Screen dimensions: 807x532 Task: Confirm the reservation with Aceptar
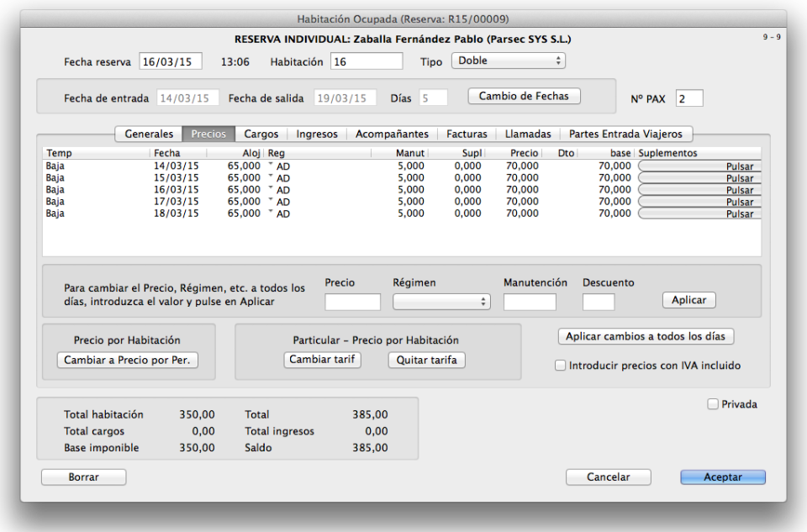[x=722, y=477]
